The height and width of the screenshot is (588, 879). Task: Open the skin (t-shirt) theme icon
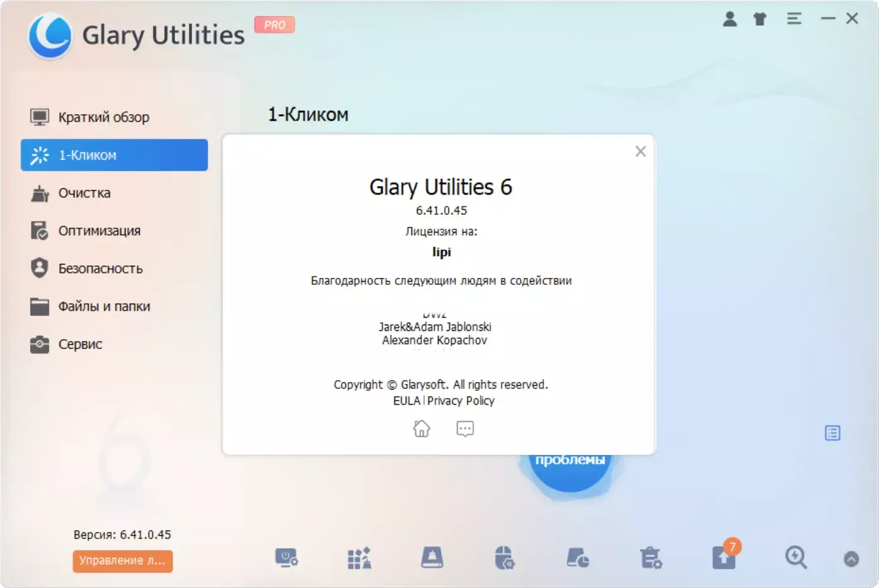760,20
